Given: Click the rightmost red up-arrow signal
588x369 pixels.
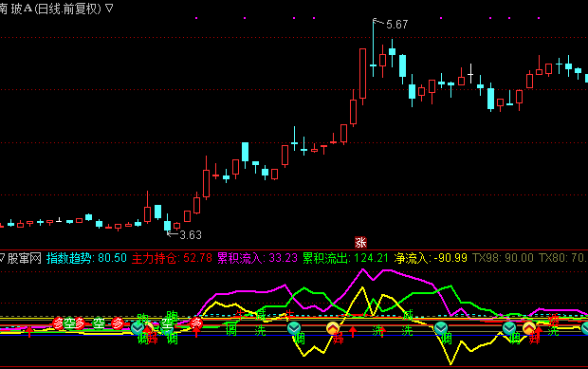Looking at the screenshot, I should point(539,331).
